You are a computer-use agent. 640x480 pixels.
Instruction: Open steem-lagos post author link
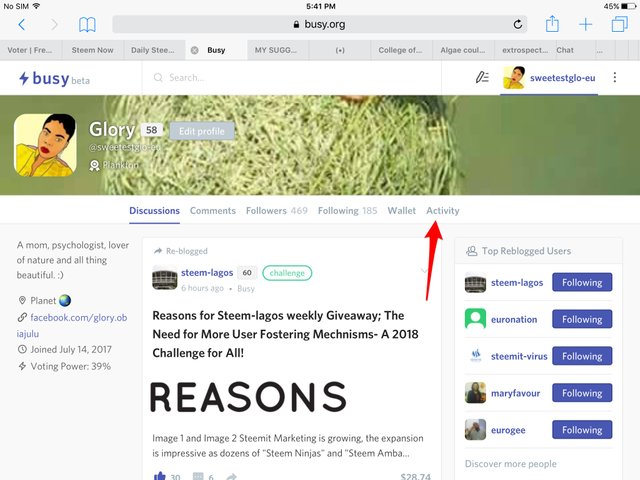[x=207, y=273]
